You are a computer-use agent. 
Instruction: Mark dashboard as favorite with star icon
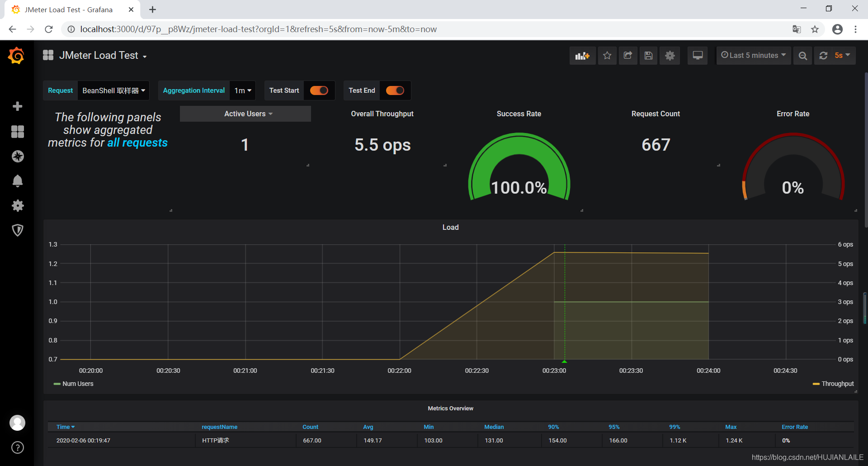tap(607, 56)
